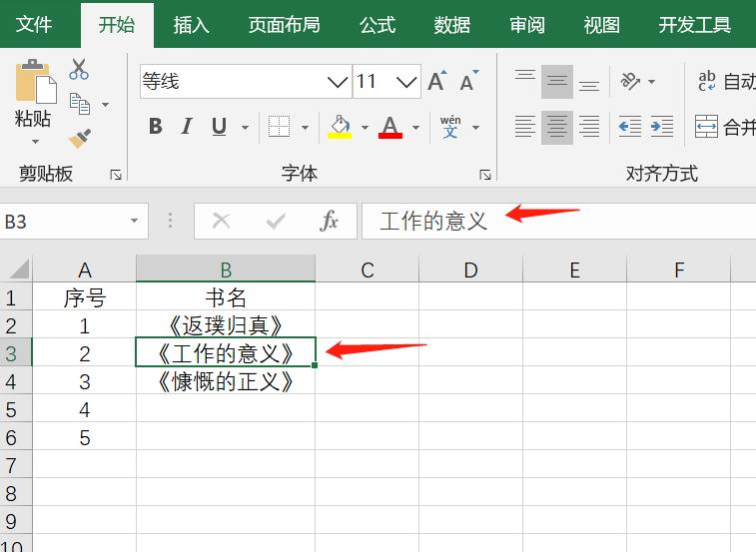Select column D header
The image size is (756, 552).
coord(470,269)
